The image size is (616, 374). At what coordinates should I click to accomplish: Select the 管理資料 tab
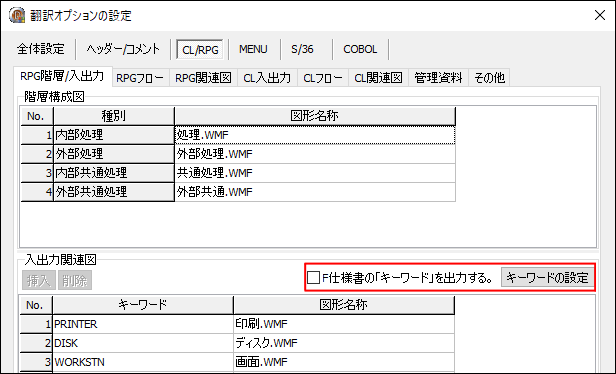[x=438, y=78]
